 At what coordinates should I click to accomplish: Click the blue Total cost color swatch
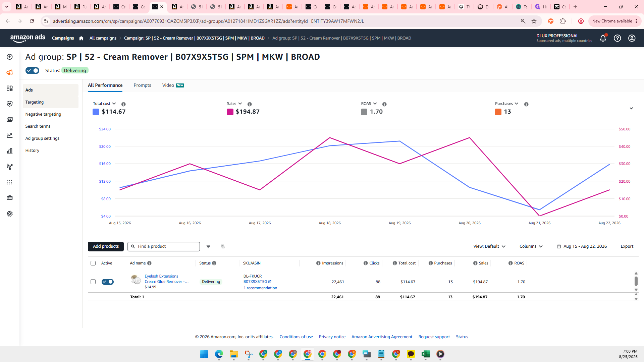[96, 112]
